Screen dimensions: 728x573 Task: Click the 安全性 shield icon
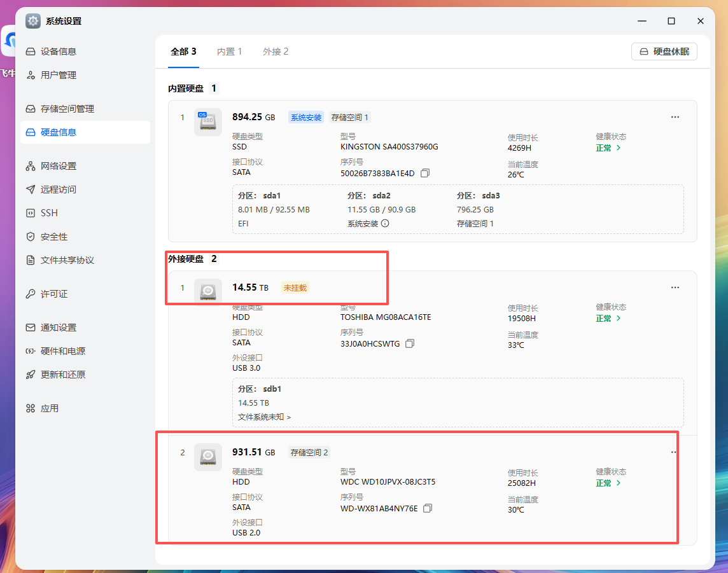tap(31, 237)
